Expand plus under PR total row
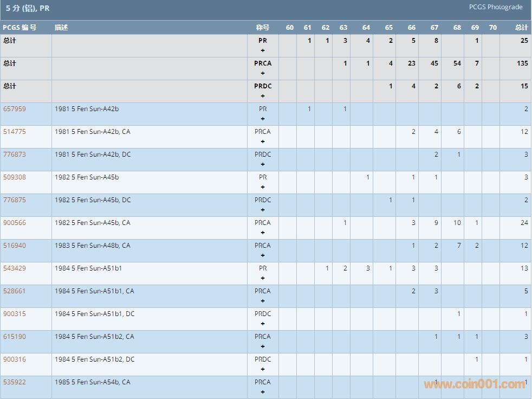Viewport: 532px width, 399px height. pos(263,50)
